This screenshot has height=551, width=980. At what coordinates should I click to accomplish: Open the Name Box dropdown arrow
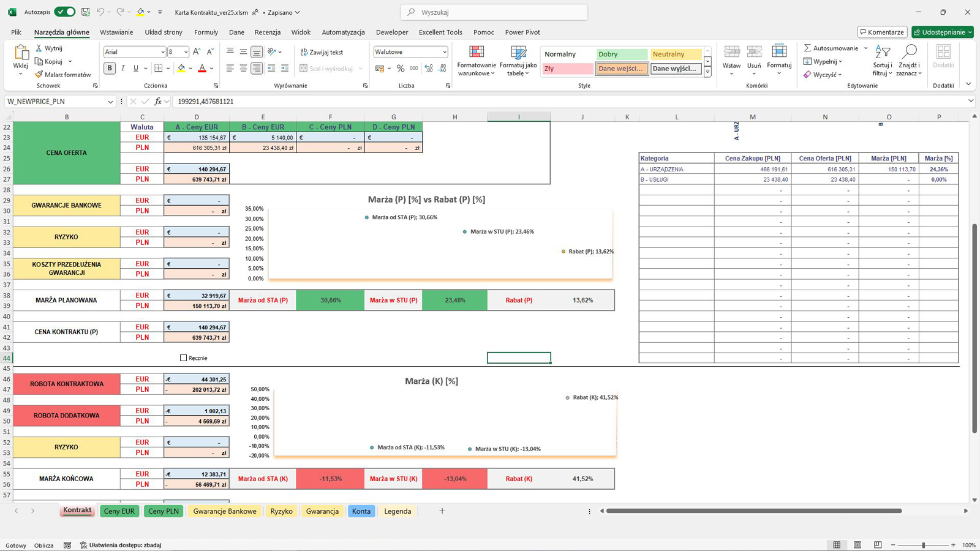click(110, 102)
